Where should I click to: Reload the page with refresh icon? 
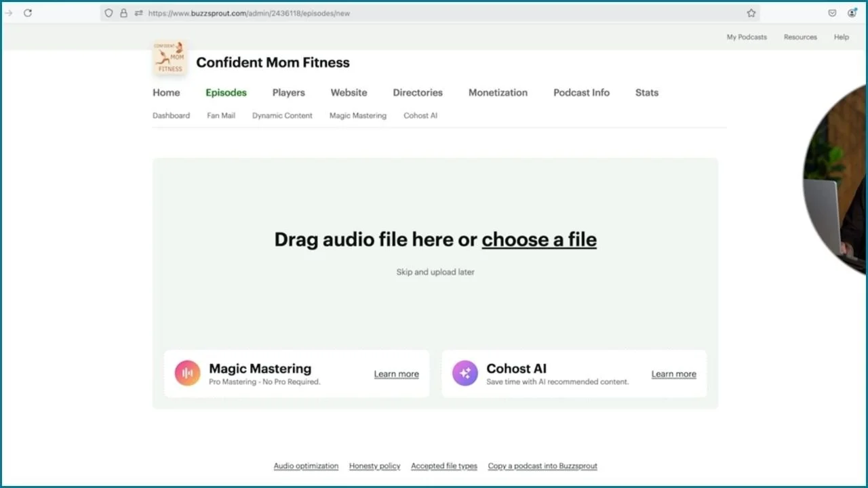coord(28,13)
